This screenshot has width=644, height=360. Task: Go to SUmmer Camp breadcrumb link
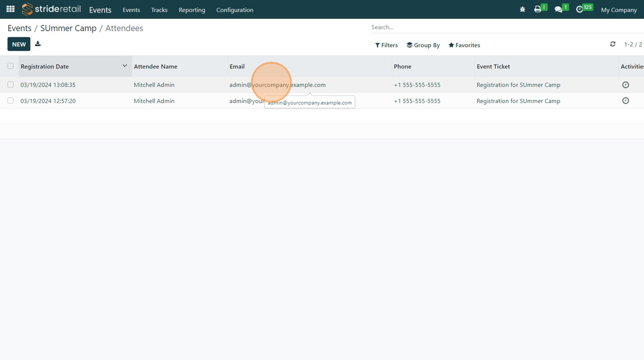(68, 28)
